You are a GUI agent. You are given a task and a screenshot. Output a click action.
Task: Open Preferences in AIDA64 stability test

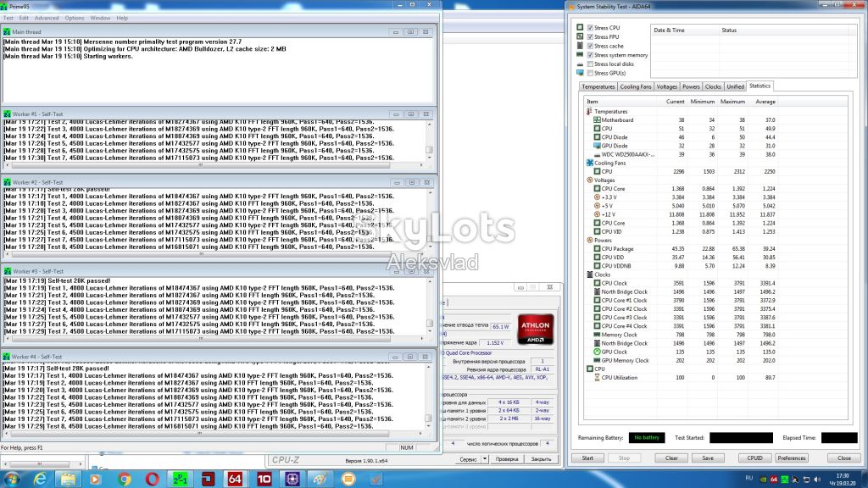click(x=792, y=458)
